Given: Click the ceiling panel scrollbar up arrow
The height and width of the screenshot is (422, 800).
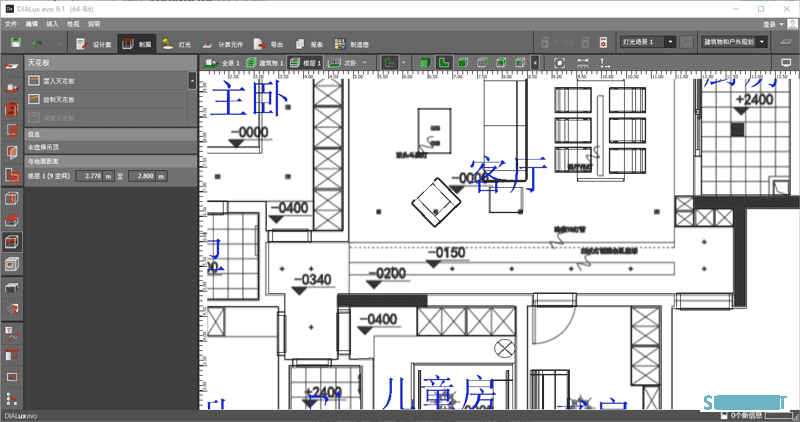Looking at the screenshot, I should 192,80.
